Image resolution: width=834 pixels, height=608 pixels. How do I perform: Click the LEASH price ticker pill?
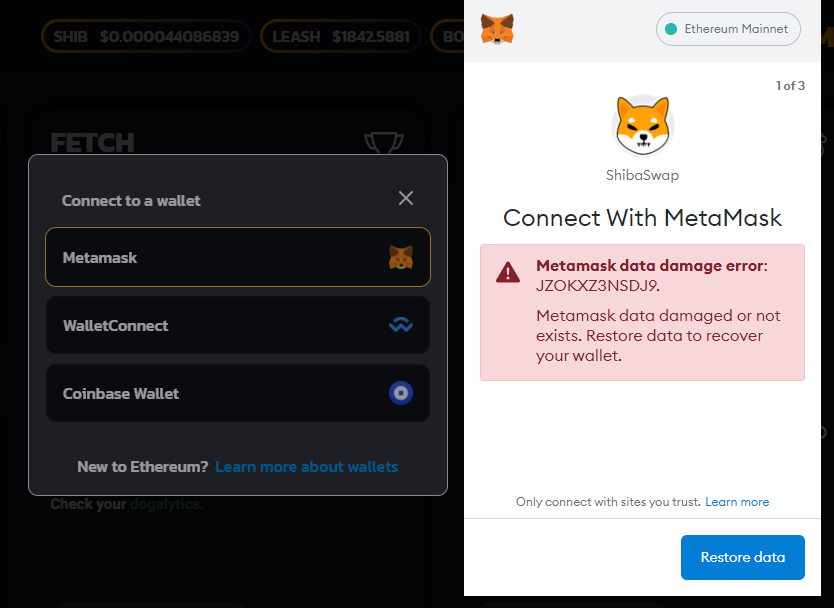340,36
